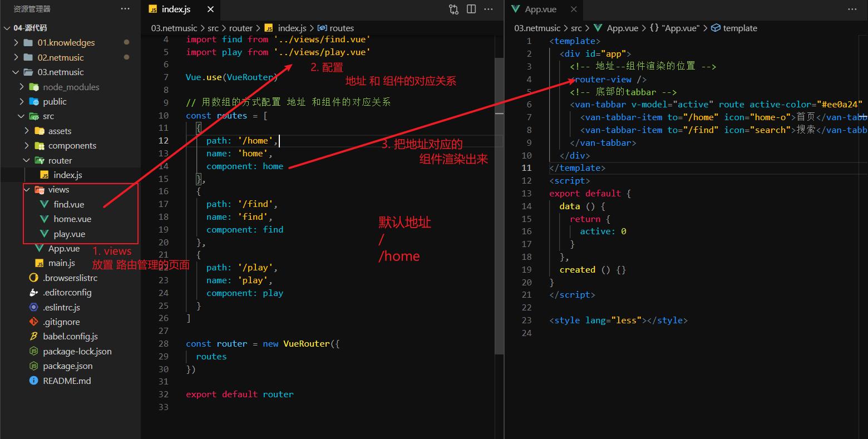Open the .browserslistrc file

(70, 278)
